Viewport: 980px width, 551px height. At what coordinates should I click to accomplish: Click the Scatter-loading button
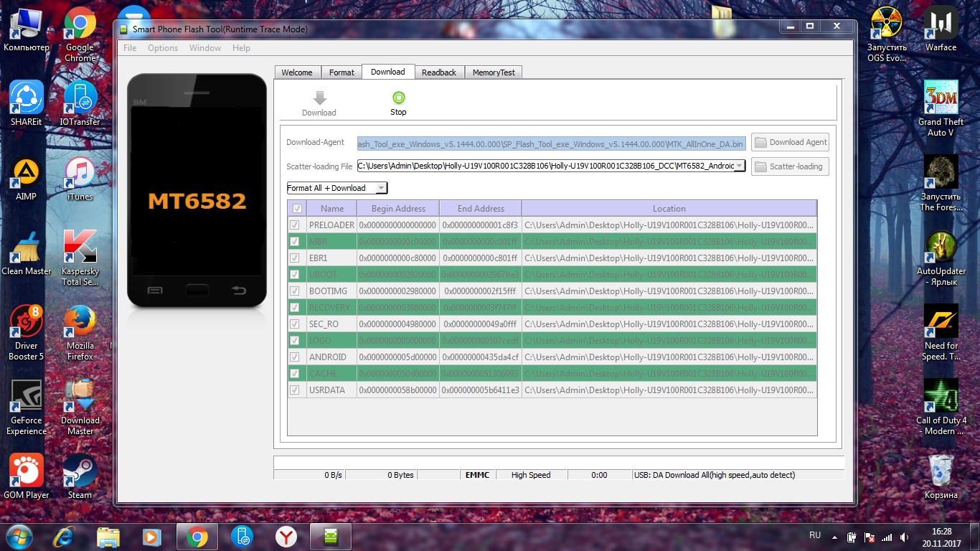(x=789, y=166)
